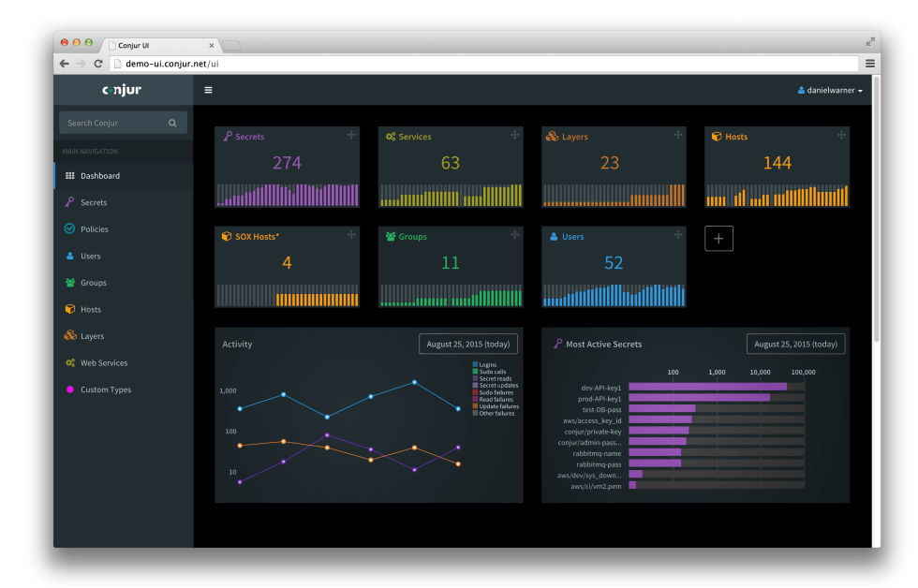The width and height of the screenshot is (918, 588).
Task: Click the Search Conjur input field
Action: click(114, 123)
